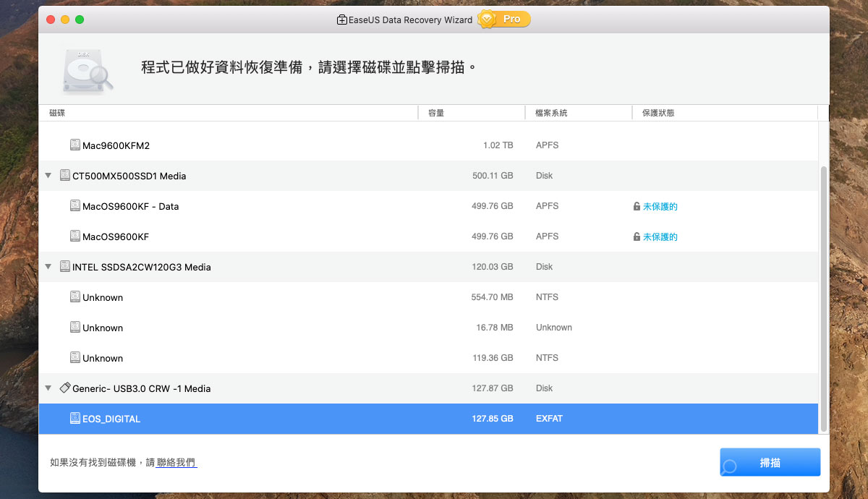Viewport: 868px width, 499px height.
Task: Sort by the 保護狀態 column header
Action: click(725, 113)
